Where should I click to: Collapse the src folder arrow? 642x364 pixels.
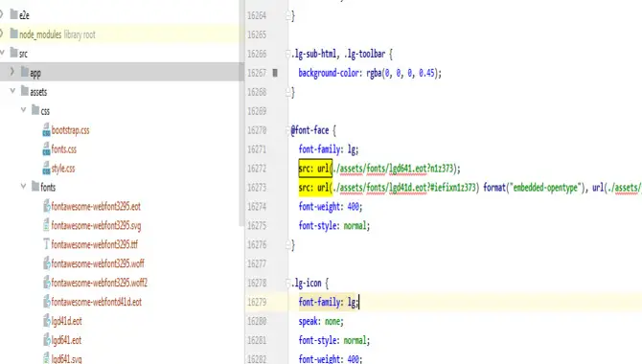pyautogui.click(x=2, y=53)
